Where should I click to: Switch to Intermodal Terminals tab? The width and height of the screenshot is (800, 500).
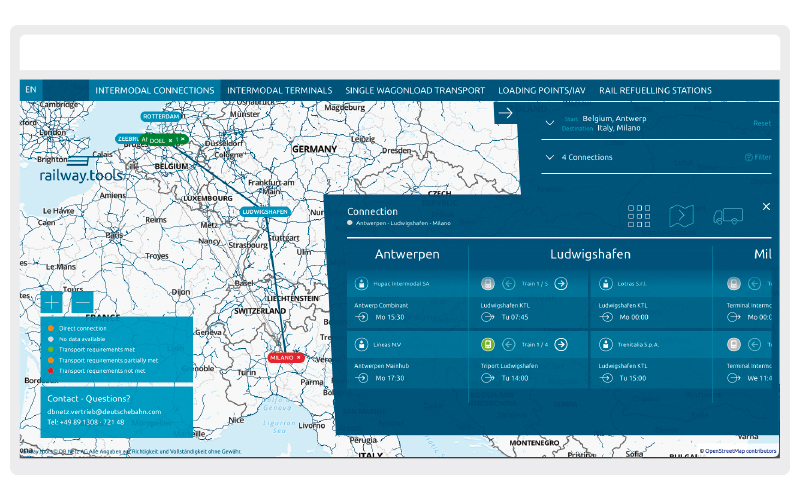279,91
